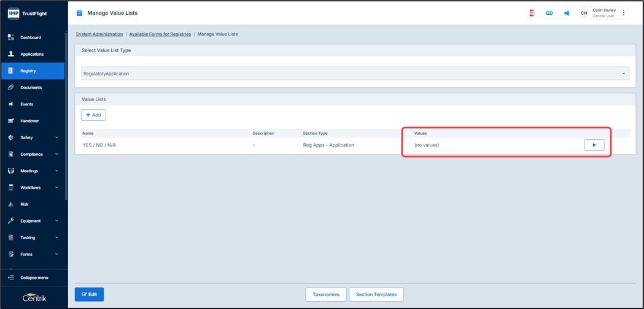Open the RegulatoryApplication value list type dropdown

pos(355,74)
